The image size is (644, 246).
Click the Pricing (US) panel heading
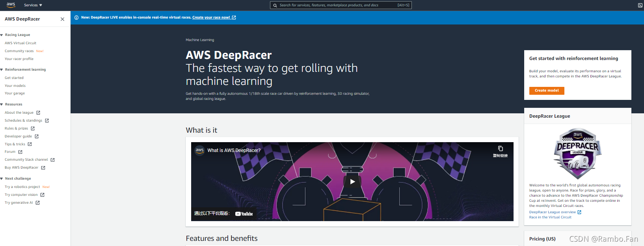click(542, 239)
